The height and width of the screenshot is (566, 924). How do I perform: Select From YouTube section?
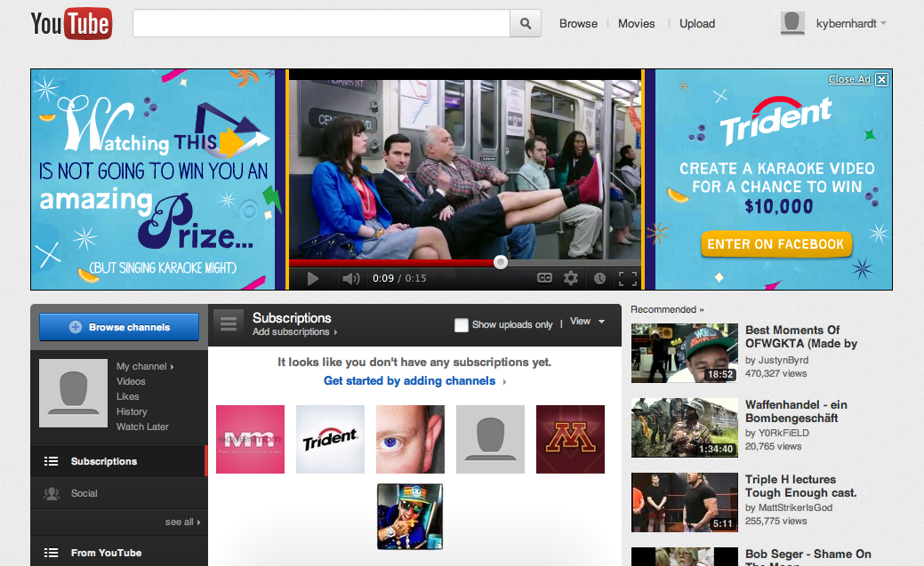tap(119, 553)
